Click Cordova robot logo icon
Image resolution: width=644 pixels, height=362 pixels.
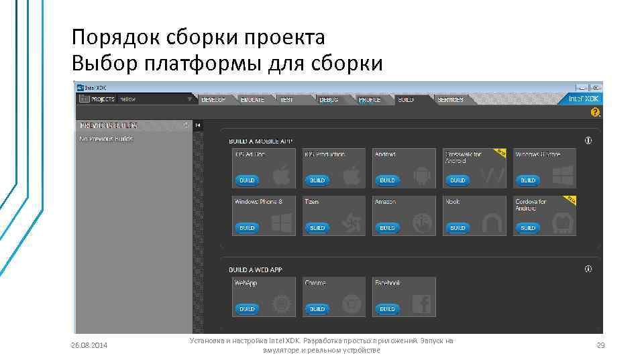pos(563,224)
